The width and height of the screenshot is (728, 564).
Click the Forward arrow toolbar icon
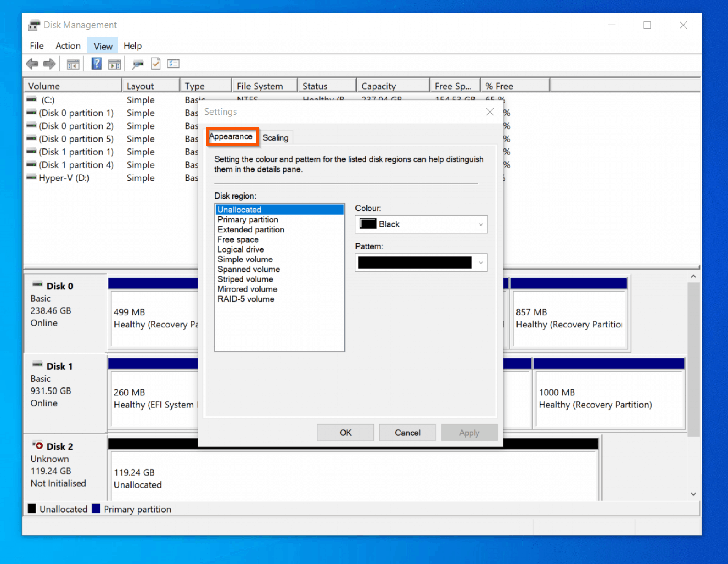click(x=49, y=64)
